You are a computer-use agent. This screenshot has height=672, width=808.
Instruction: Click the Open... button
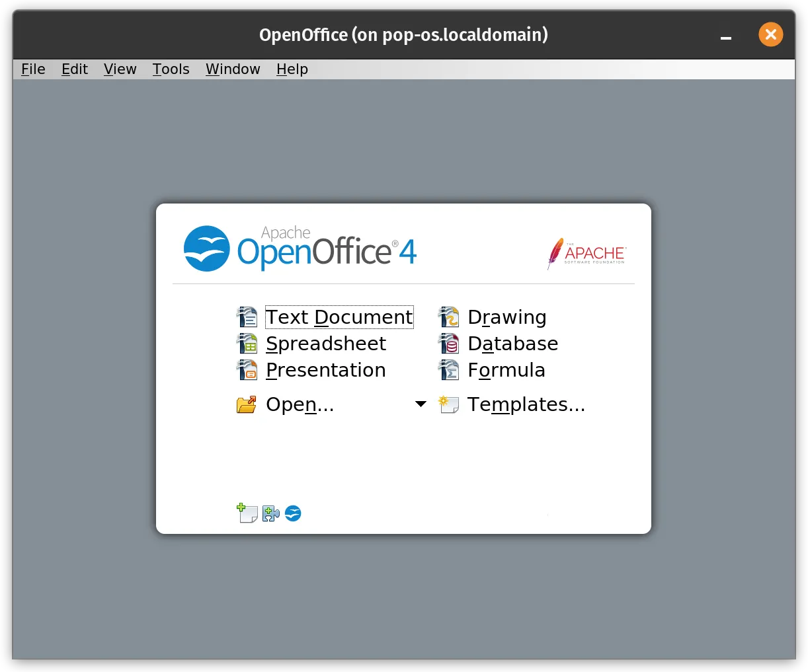(x=299, y=404)
